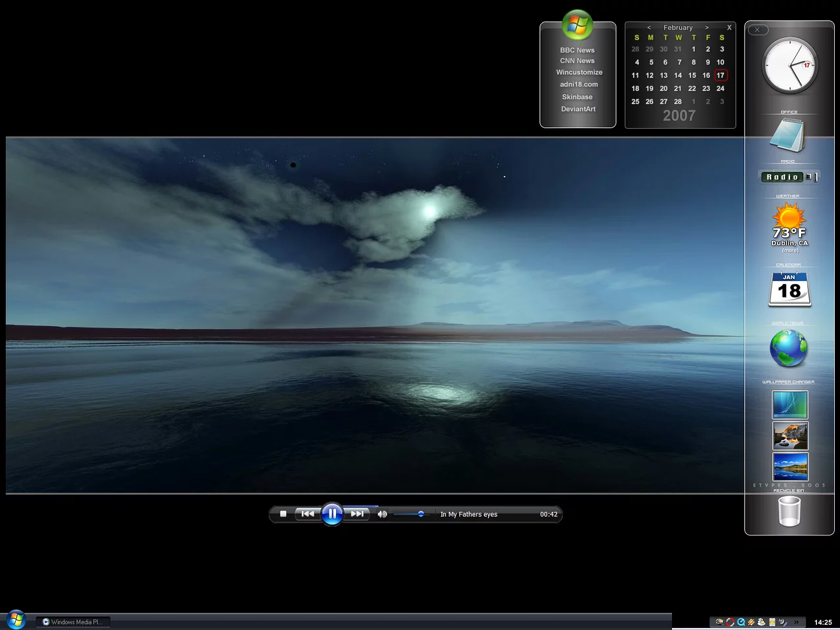The width and height of the screenshot is (840, 630).
Task: Select the Vista aurora wallpaper thumbnail
Action: tap(789, 405)
